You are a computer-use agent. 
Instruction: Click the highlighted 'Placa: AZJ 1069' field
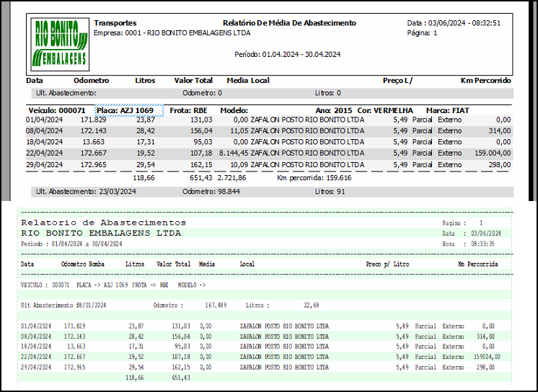(129, 110)
